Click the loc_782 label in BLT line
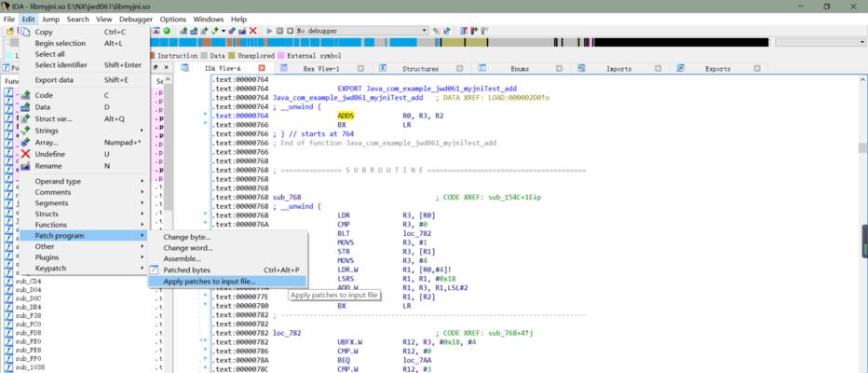 coord(417,233)
